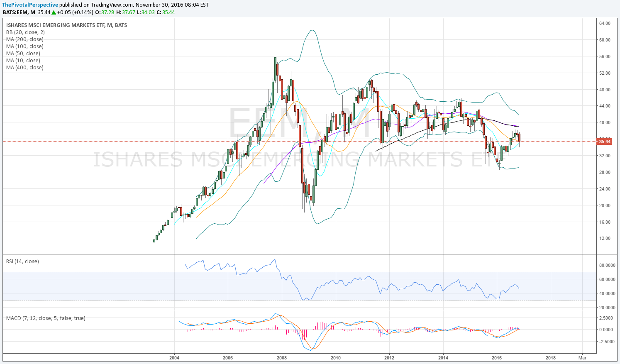Viewport: 620px width, 364px height.
Task: Click the ISHARES MSCI EMERGING MARKETS ETF title
Action: pos(66,25)
